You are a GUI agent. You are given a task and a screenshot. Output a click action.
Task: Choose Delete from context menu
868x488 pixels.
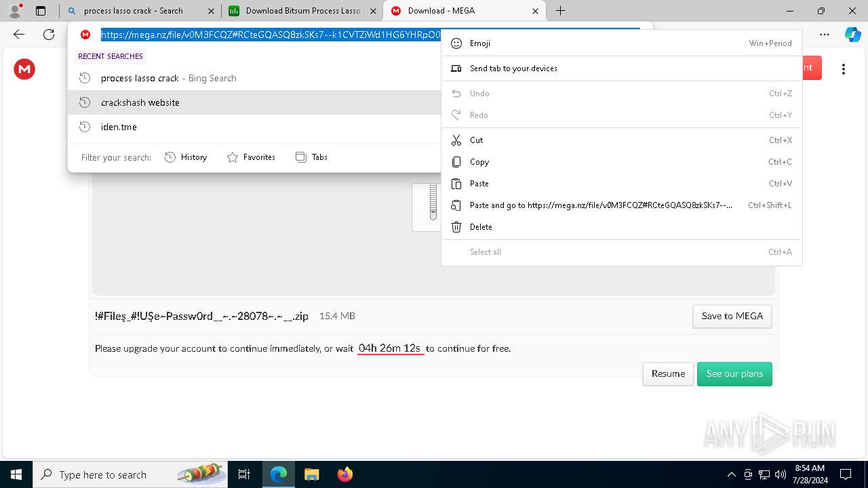621,227
